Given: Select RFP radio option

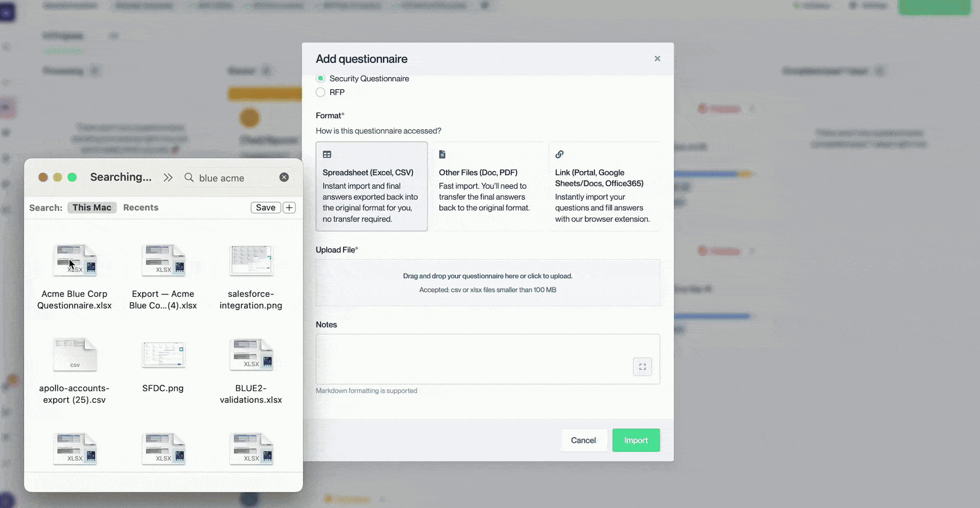Looking at the screenshot, I should (321, 92).
